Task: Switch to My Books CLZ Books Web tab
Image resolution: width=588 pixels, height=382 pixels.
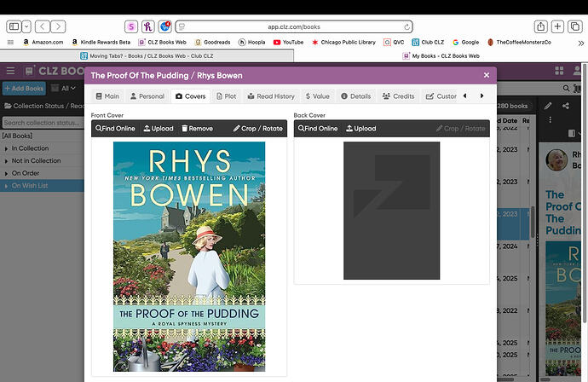Action: point(441,56)
